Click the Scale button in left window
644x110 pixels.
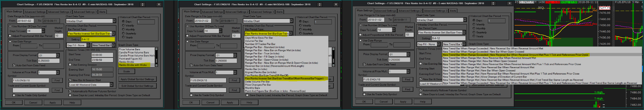[x=126, y=71]
